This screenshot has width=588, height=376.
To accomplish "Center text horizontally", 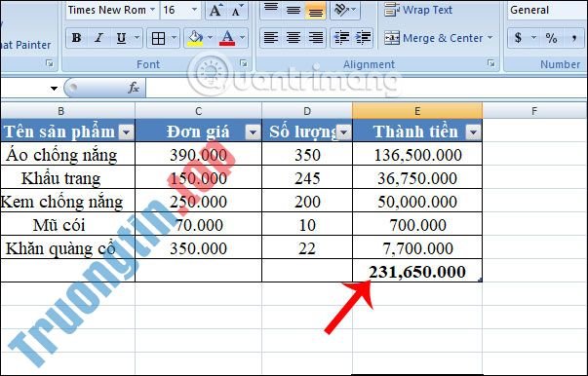I will 294,38.
